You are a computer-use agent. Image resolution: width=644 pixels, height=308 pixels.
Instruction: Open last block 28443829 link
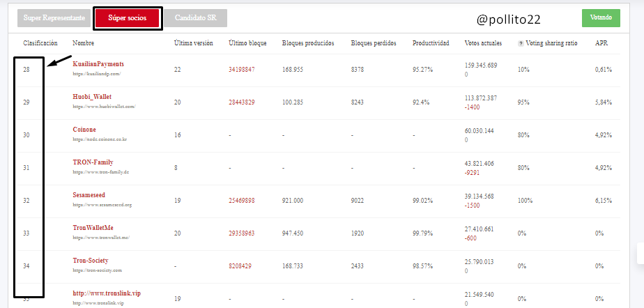[241, 102]
